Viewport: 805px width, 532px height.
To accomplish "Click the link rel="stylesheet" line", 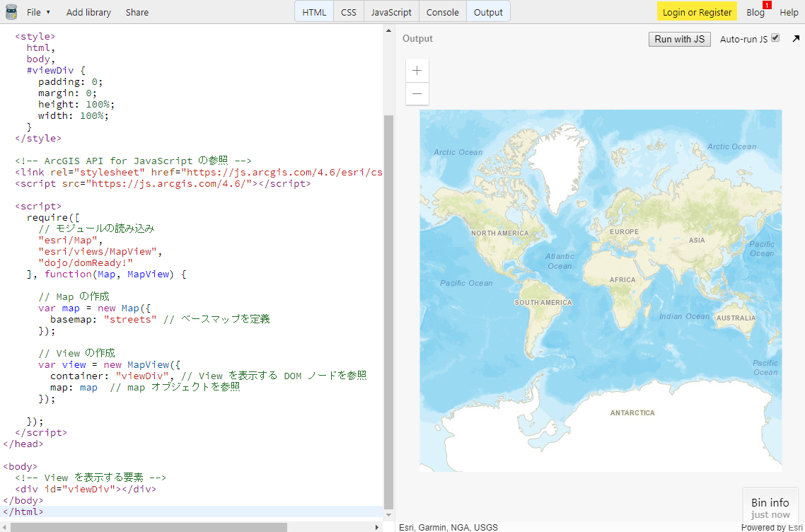I will tap(199, 173).
